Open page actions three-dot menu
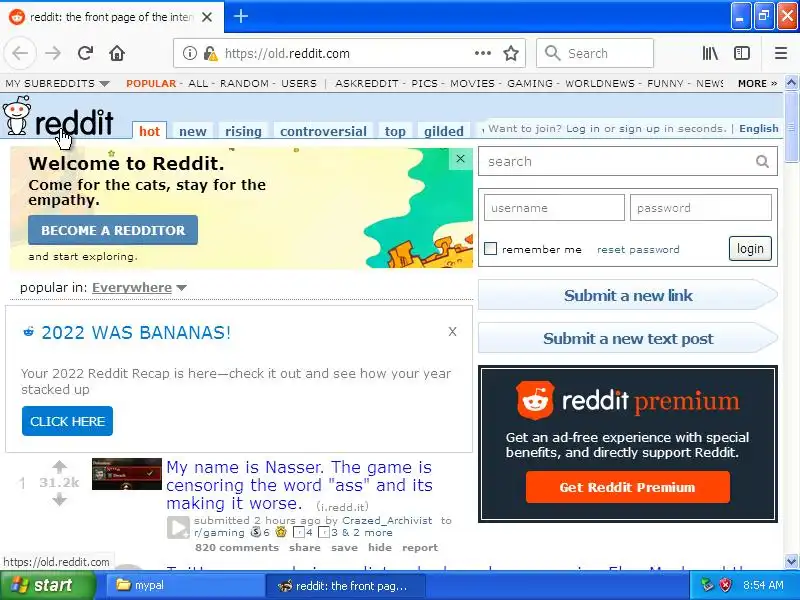Viewport: 800px width, 600px height. [x=483, y=53]
